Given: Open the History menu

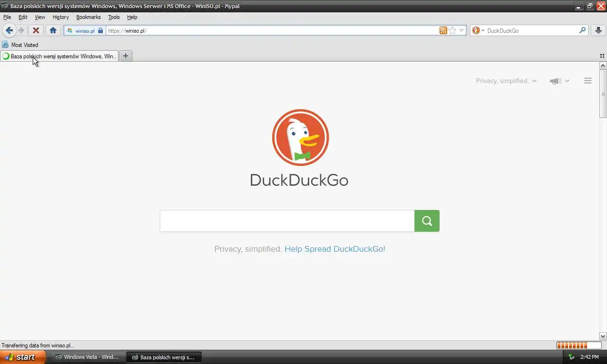Looking at the screenshot, I should click(61, 17).
